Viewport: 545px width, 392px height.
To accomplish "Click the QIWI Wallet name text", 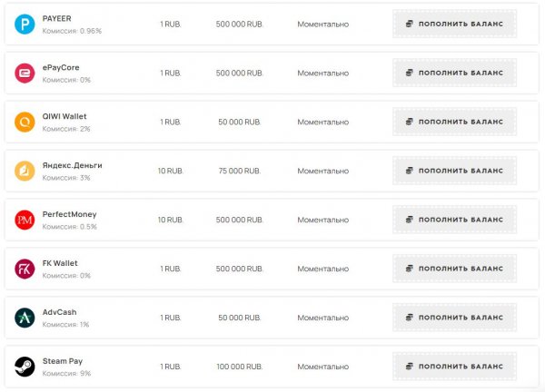I will [64, 116].
